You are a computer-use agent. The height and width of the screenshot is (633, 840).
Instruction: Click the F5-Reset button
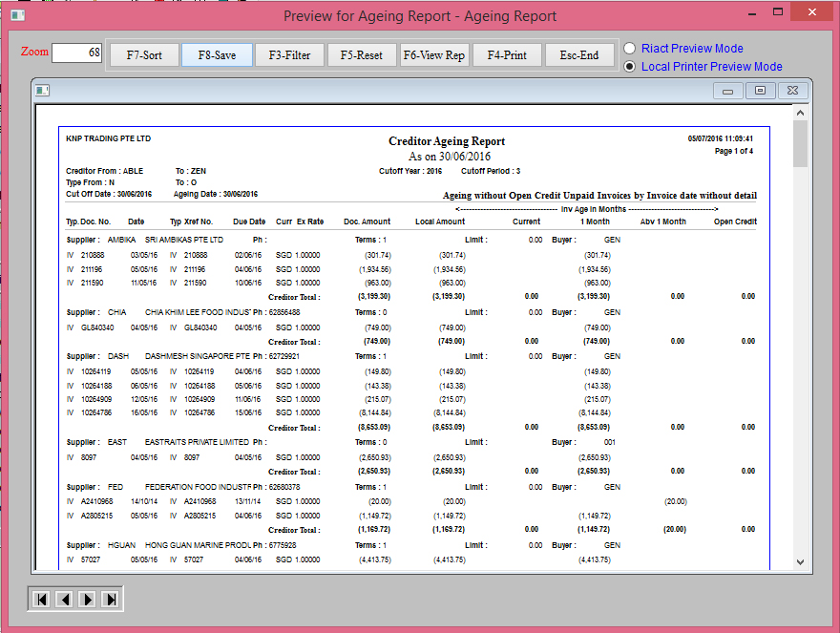[362, 55]
